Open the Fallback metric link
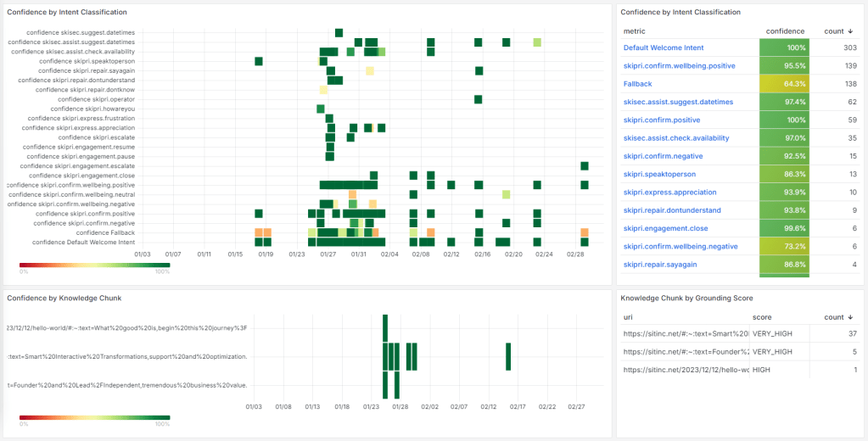 pos(637,84)
